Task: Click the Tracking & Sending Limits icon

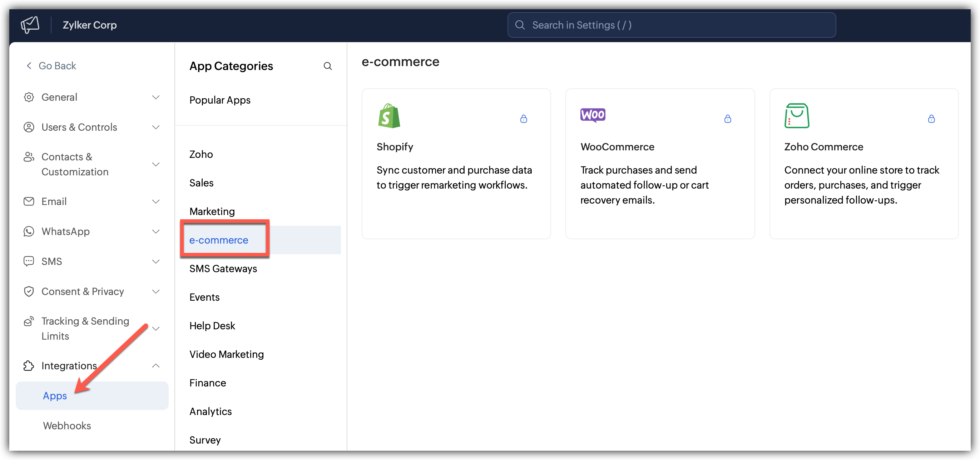Action: (29, 322)
